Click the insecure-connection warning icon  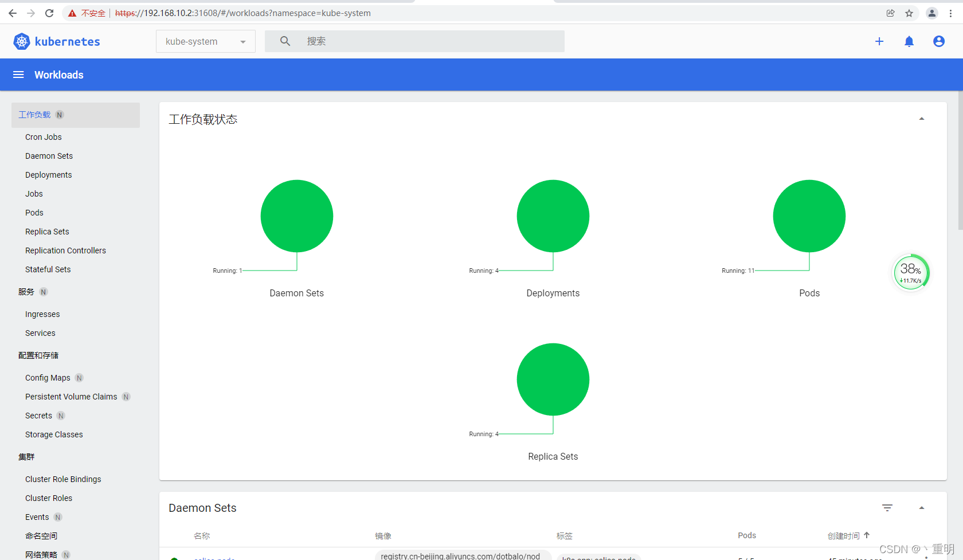click(72, 13)
